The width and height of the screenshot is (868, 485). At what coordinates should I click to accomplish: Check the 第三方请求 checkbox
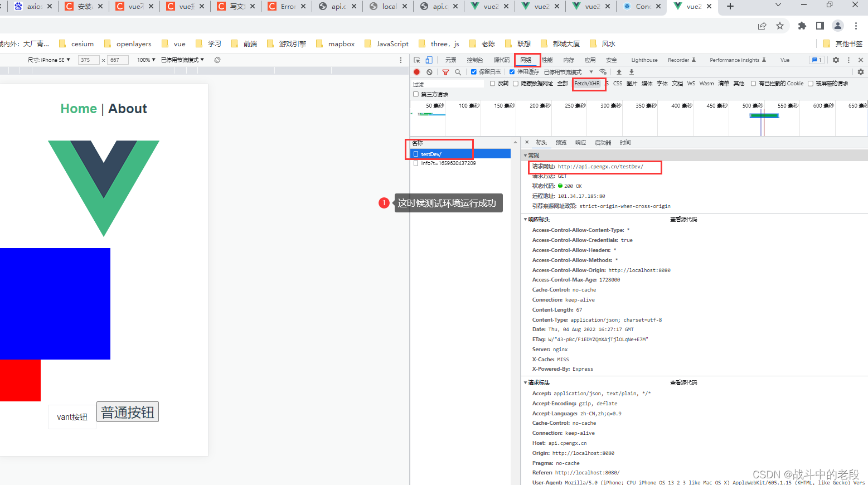click(x=416, y=94)
